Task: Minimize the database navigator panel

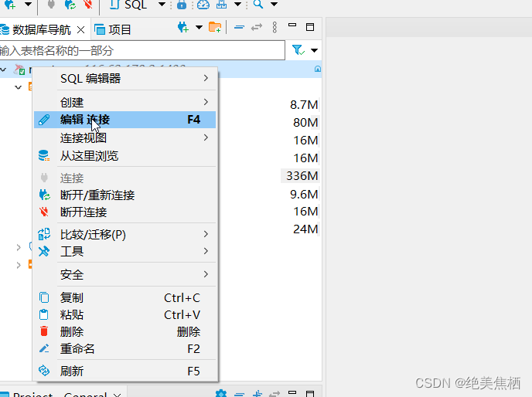Action: coord(292,25)
